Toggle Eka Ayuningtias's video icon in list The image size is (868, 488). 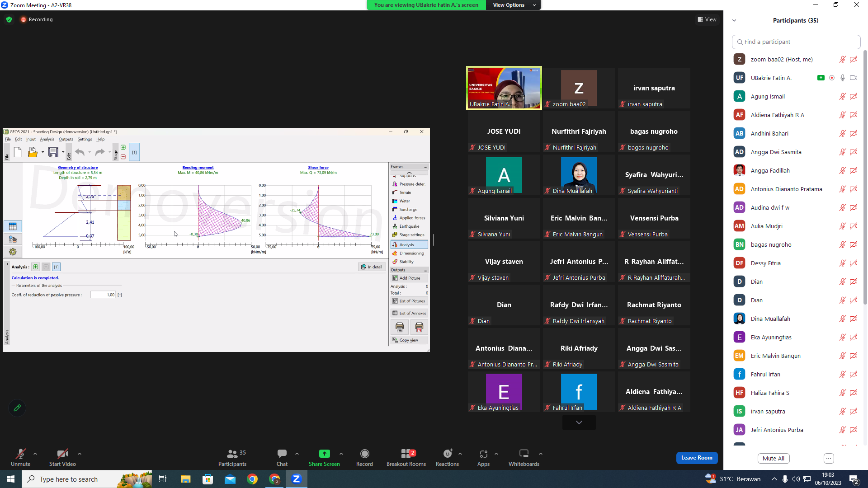[854, 337]
